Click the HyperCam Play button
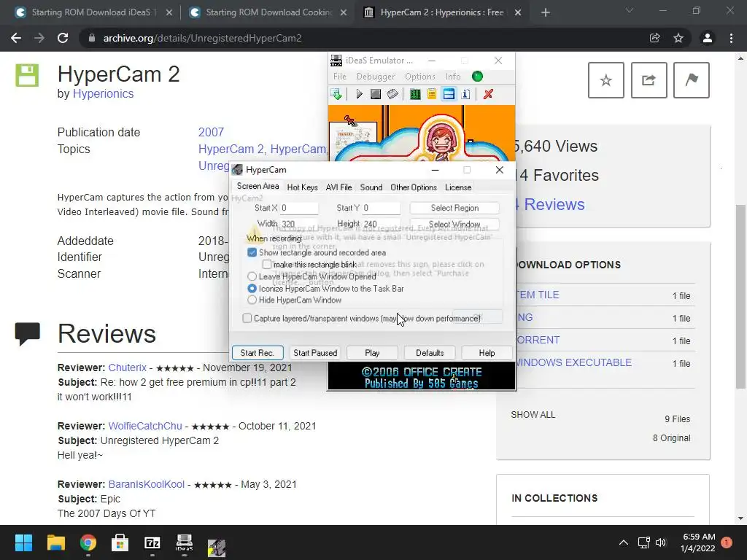Viewport: 747px width, 560px height. pos(372,353)
